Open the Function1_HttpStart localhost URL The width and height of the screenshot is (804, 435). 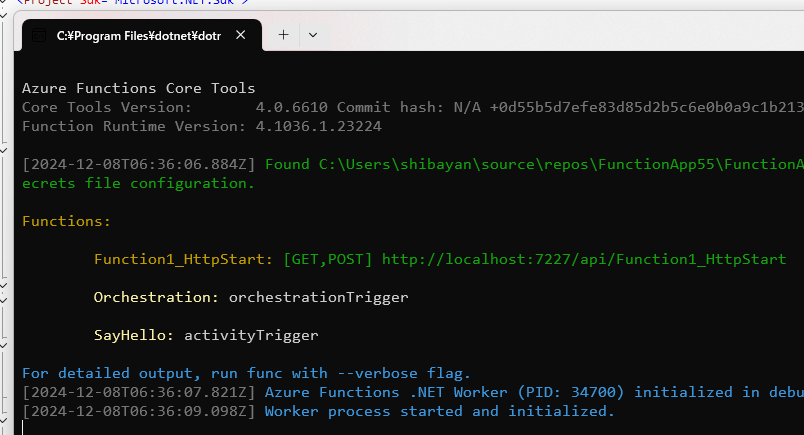click(x=584, y=259)
